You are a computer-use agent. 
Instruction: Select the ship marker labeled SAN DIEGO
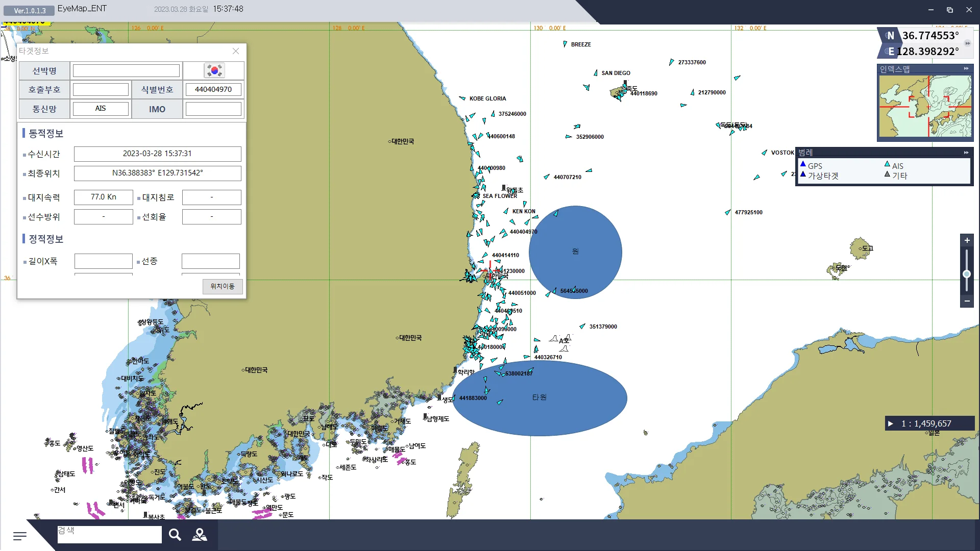click(596, 73)
